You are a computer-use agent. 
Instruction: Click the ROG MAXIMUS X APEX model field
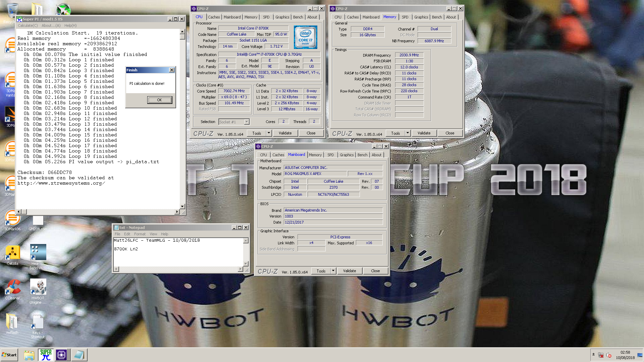click(315, 174)
